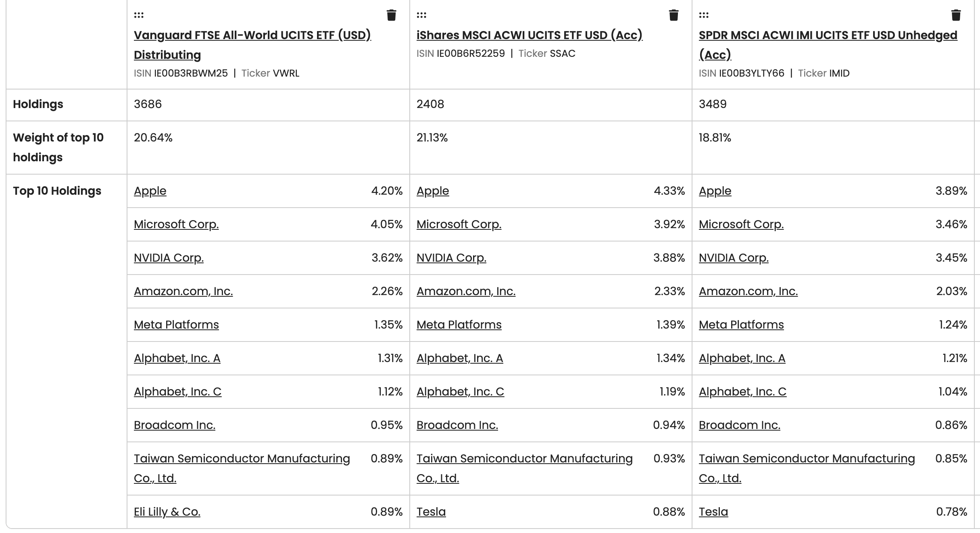Open Broadcom Inc. in Vanguard column
Viewport: 980px width, 533px height.
(175, 425)
